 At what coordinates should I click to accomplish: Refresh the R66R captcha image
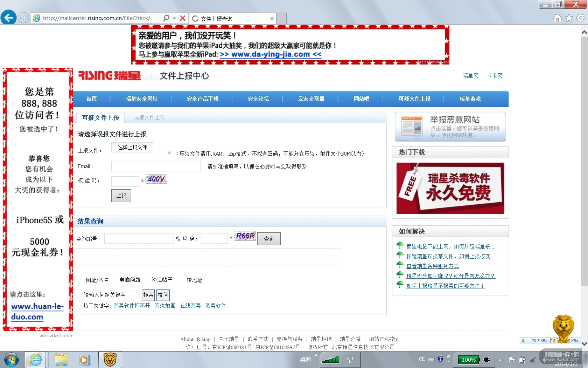(x=245, y=236)
